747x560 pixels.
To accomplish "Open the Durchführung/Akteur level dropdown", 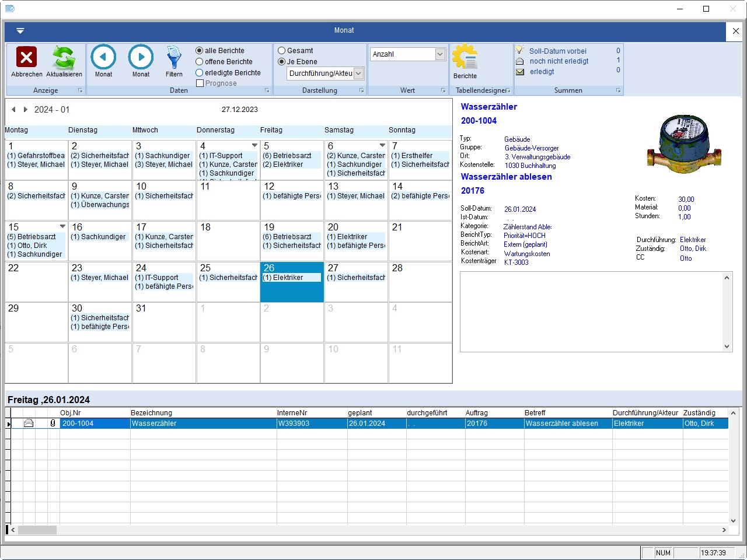I will pyautogui.click(x=358, y=73).
